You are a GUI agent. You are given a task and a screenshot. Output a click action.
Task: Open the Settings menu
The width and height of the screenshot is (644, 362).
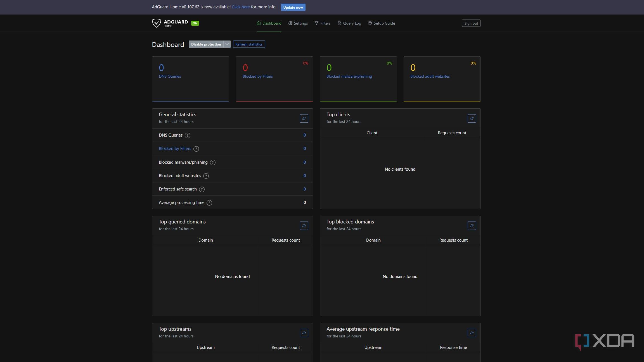point(298,23)
